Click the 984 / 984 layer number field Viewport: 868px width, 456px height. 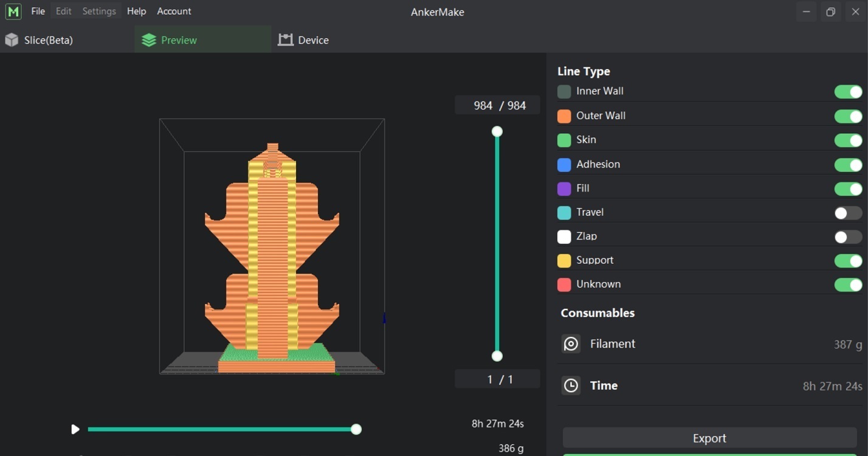coord(497,105)
